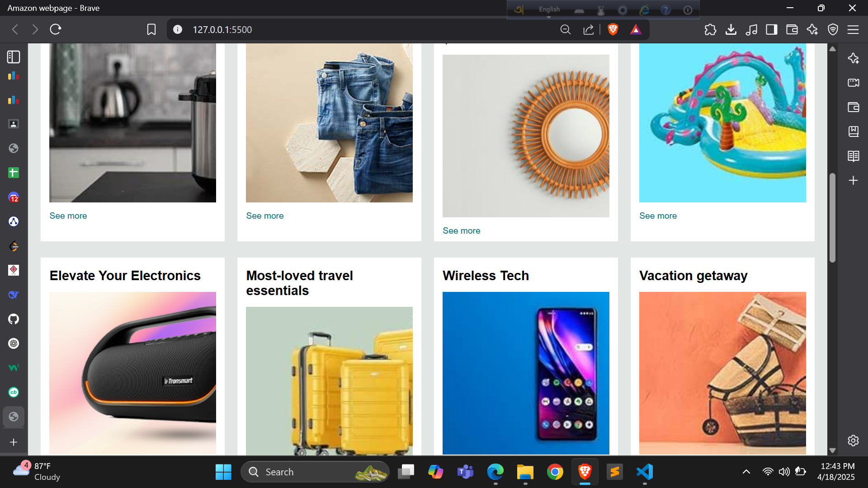Open the Extensions puzzle icon
The height and width of the screenshot is (488, 868).
tap(710, 30)
